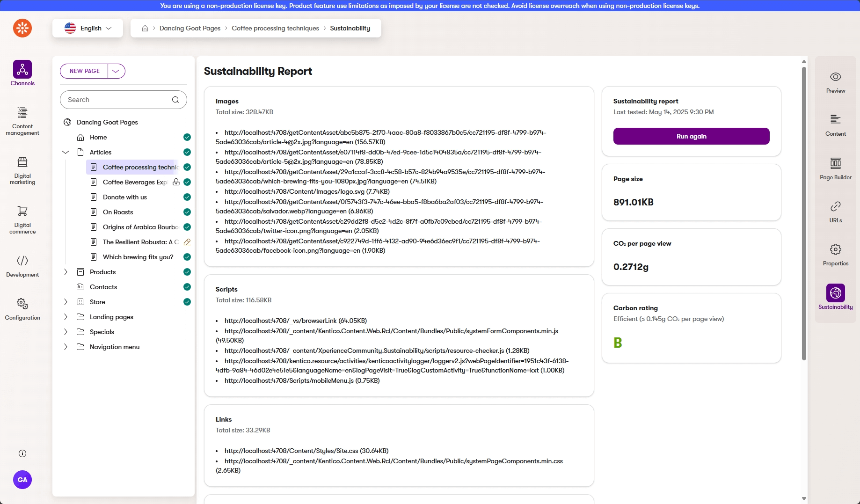The height and width of the screenshot is (504, 860).
Task: Expand the Products tree node
Action: (66, 272)
